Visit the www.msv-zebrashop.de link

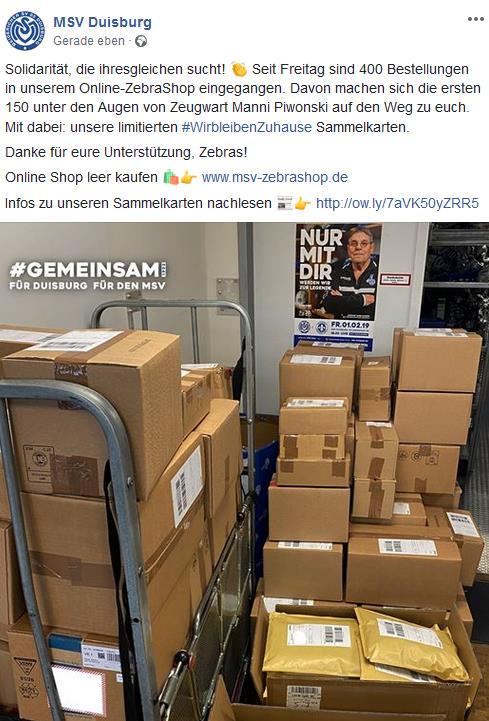tap(275, 177)
